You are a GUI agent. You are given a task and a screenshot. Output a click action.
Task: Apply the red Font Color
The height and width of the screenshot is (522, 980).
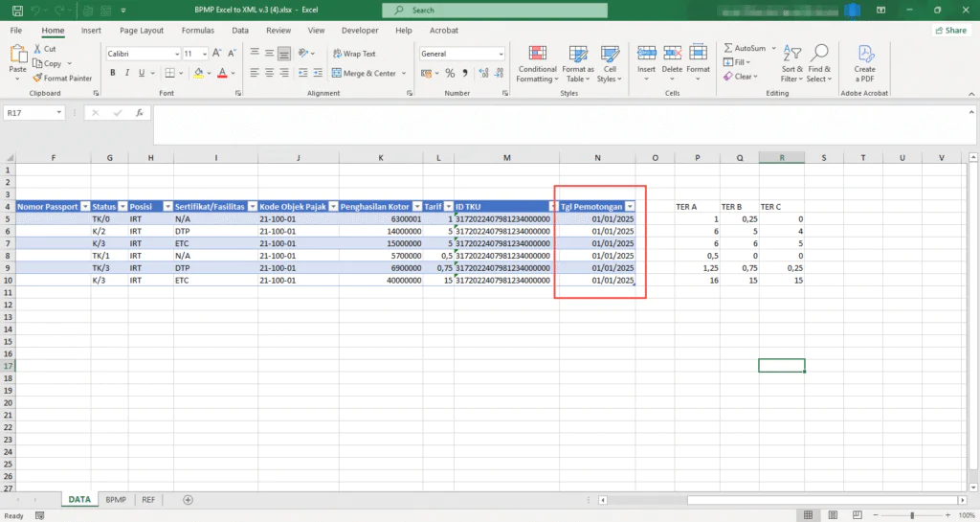click(x=222, y=73)
